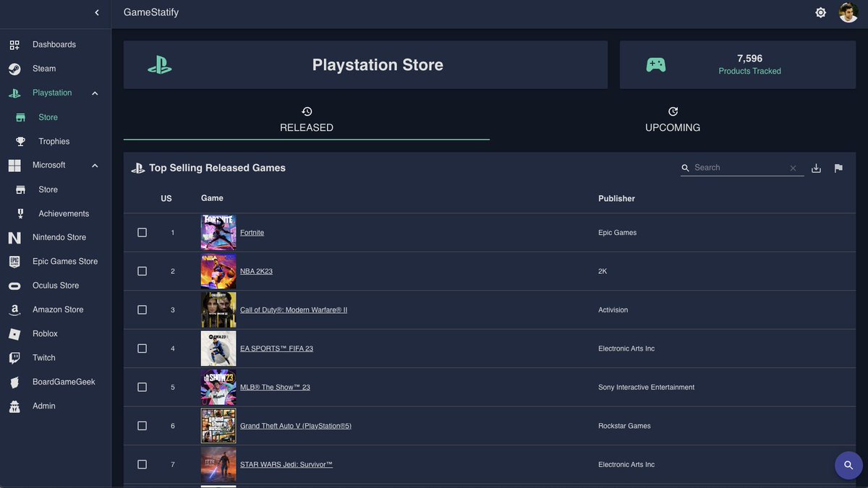Image resolution: width=868 pixels, height=488 pixels.
Task: Select the EA SPORTS FIFA 23 checkbox
Action: [x=142, y=348]
